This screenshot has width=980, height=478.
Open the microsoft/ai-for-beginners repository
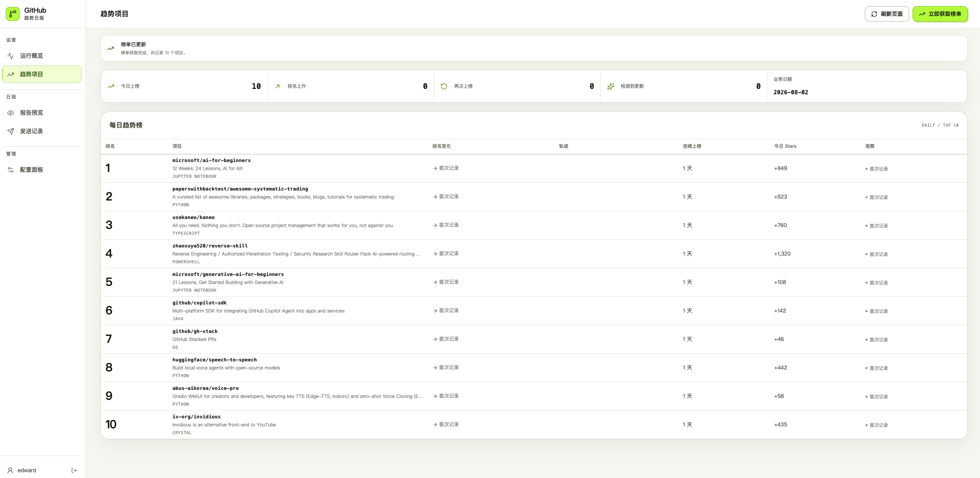[x=211, y=160]
